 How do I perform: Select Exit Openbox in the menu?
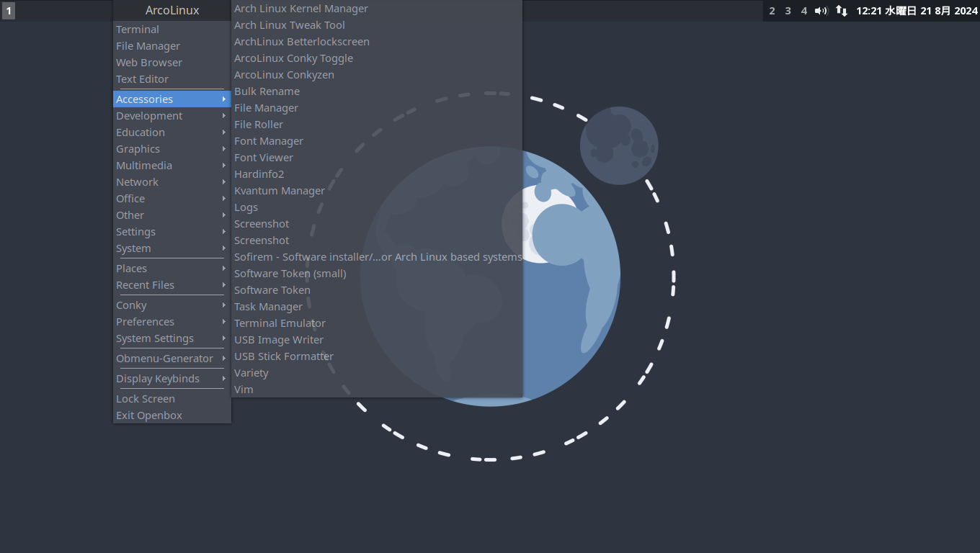172,415
